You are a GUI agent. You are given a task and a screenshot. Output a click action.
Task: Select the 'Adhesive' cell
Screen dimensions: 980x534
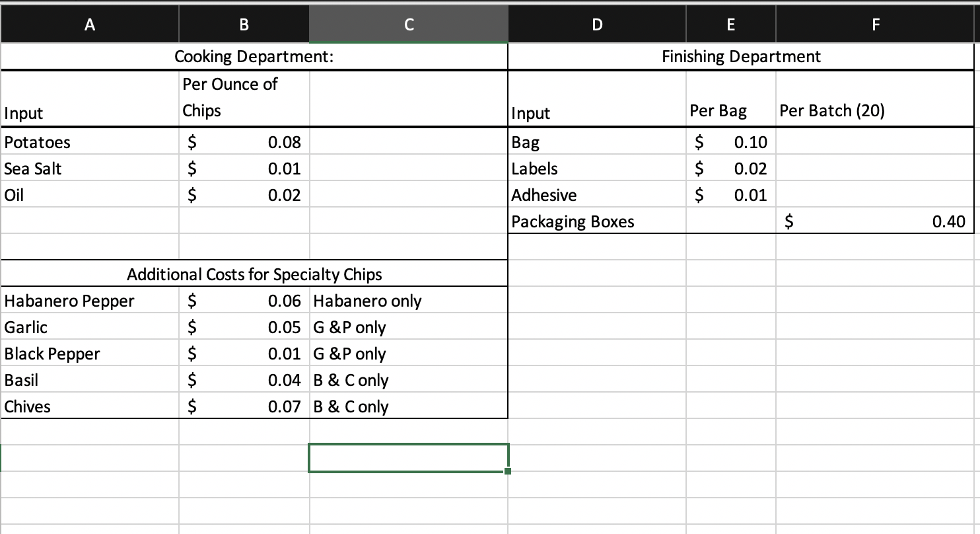point(597,195)
